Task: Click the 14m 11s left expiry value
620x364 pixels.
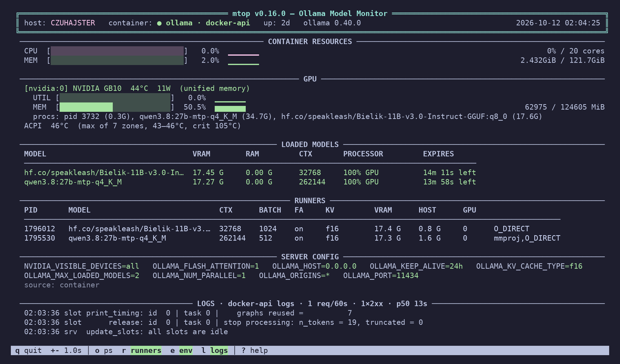Action: [x=449, y=173]
